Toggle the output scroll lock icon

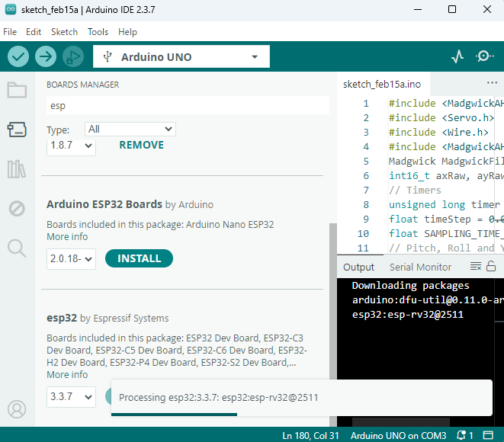point(491,266)
